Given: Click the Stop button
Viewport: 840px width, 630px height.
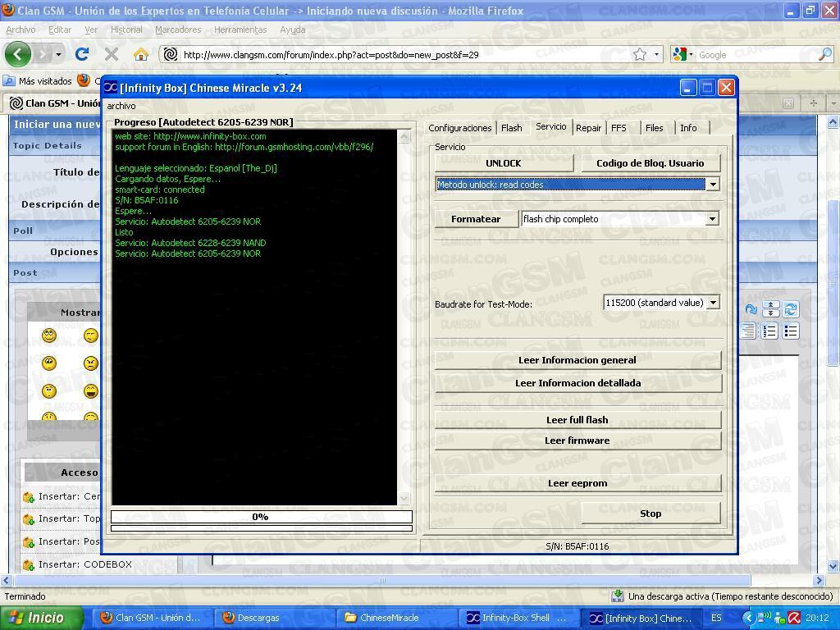Looking at the screenshot, I should (651, 514).
